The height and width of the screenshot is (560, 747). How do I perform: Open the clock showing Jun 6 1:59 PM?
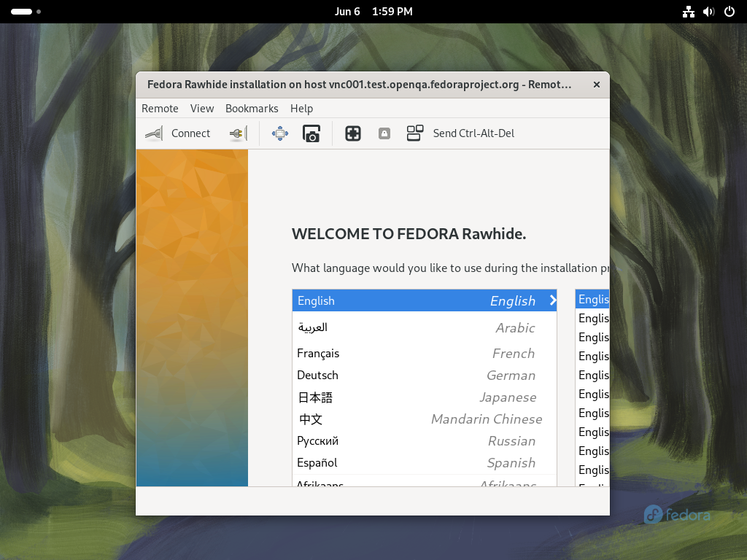pos(373,12)
